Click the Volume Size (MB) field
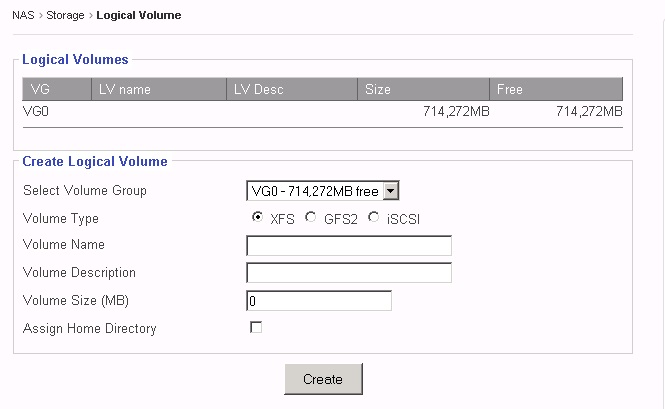The height and width of the screenshot is (409, 665). pyautogui.click(x=319, y=301)
